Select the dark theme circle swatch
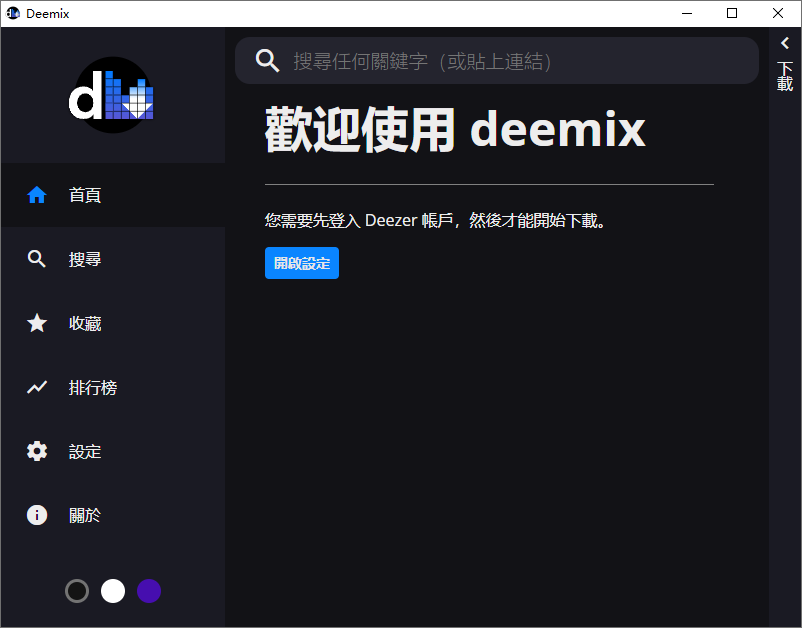The width and height of the screenshot is (802, 628). (x=77, y=591)
